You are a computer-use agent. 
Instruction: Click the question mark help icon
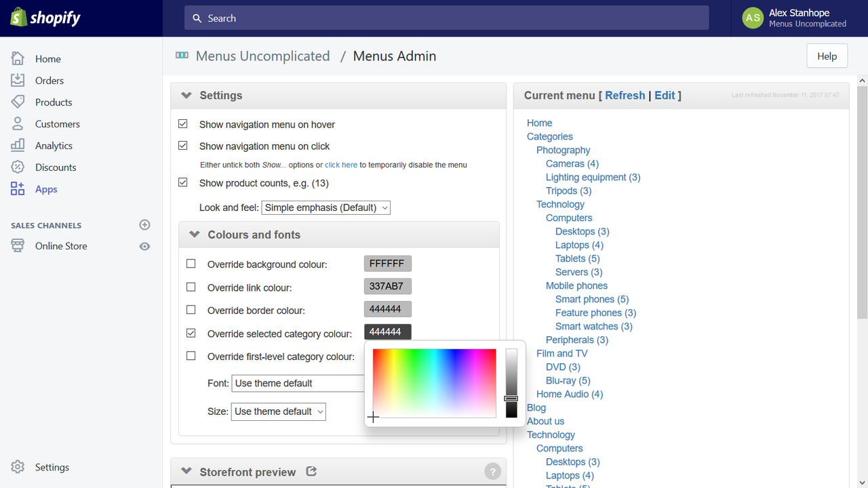[493, 471]
